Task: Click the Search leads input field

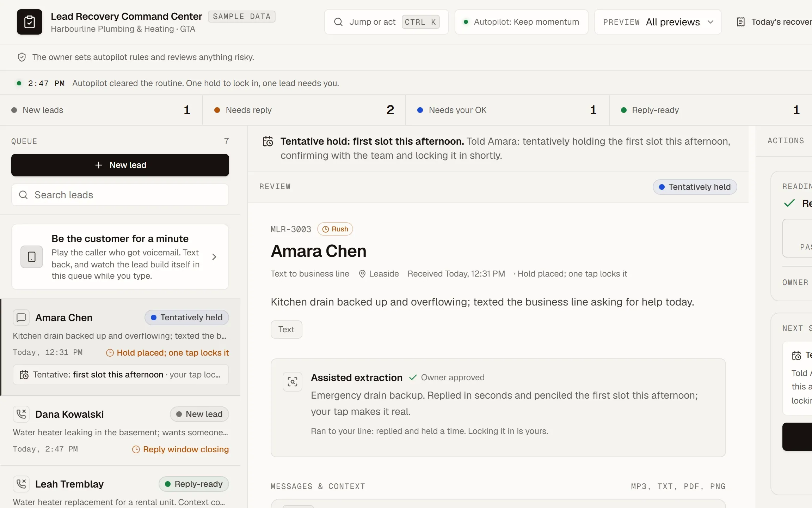Action: coord(120,195)
